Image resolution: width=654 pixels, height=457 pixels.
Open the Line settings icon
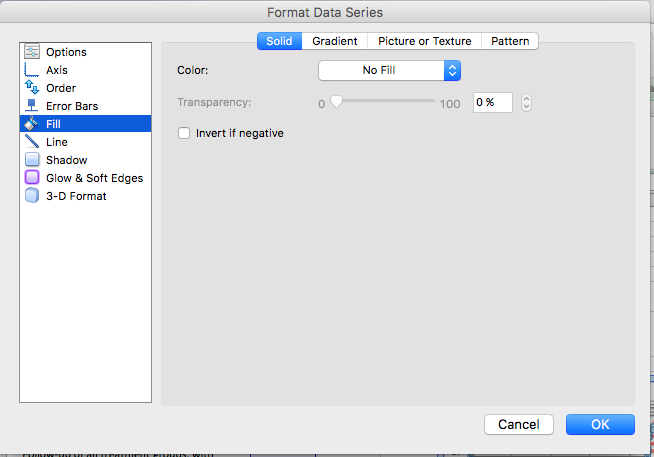tap(32, 142)
